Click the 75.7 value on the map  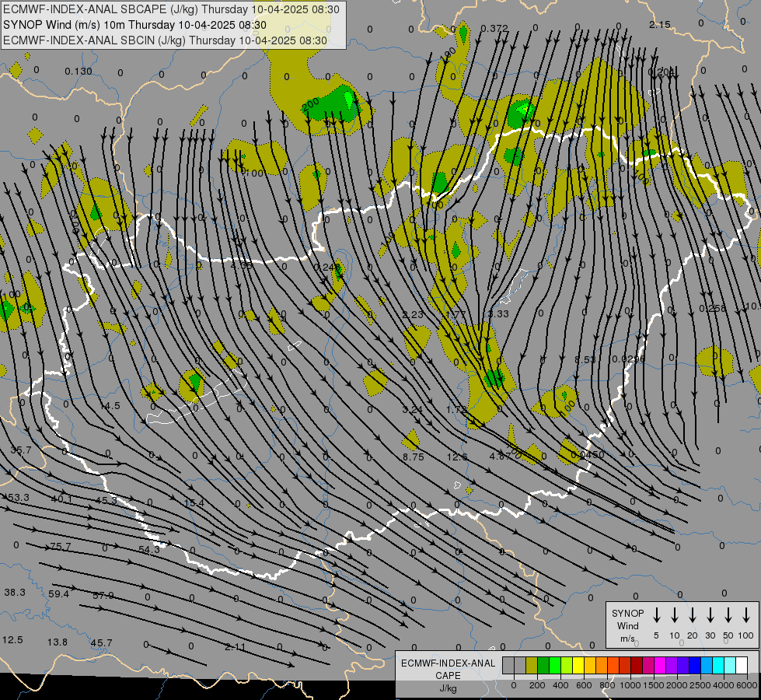(x=61, y=547)
